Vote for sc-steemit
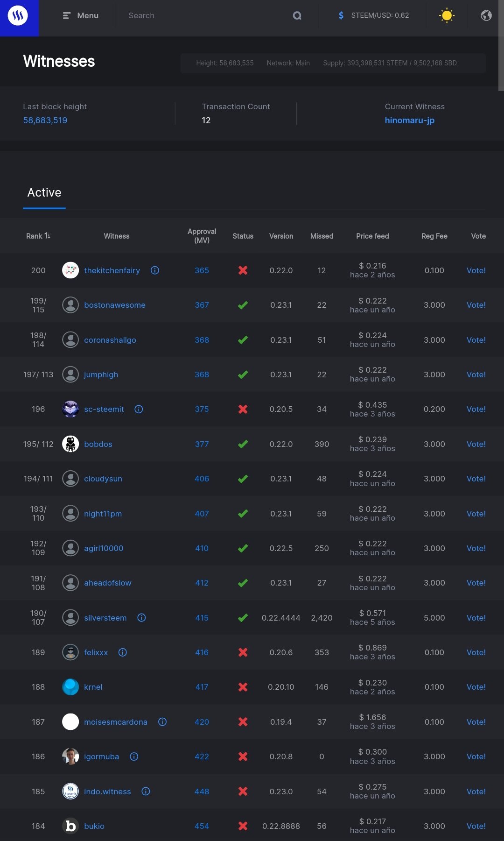The image size is (504, 841). coord(476,409)
